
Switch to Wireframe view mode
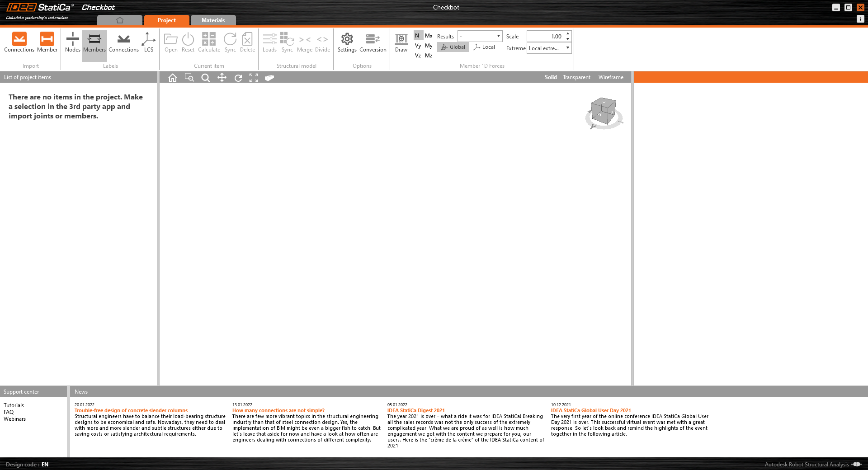point(611,77)
